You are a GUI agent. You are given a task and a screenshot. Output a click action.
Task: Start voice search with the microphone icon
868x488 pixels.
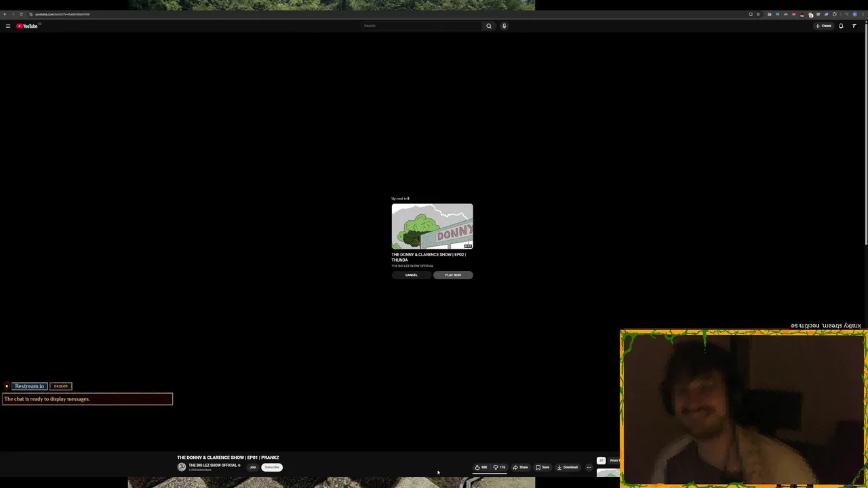(x=504, y=26)
